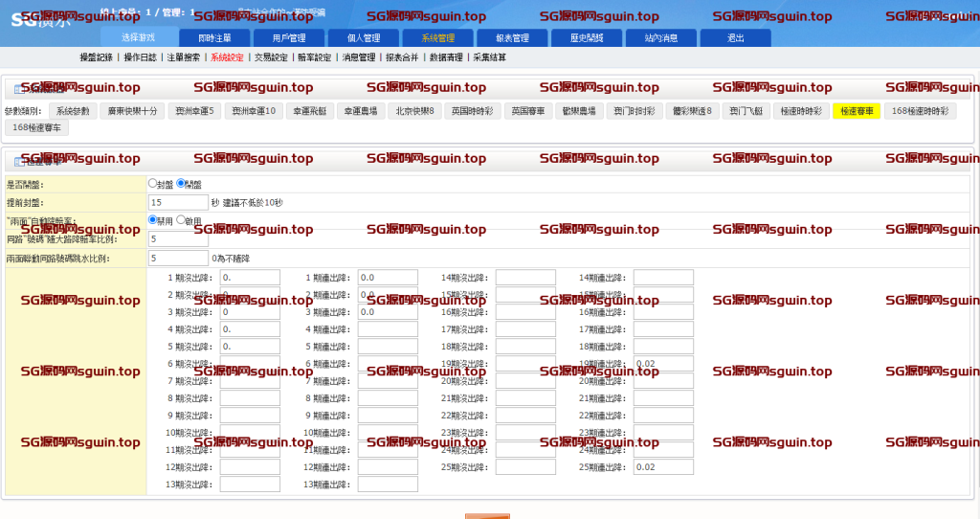980x519 pixels.
Task: Click the 1期沒出降 input field
Action: point(250,278)
